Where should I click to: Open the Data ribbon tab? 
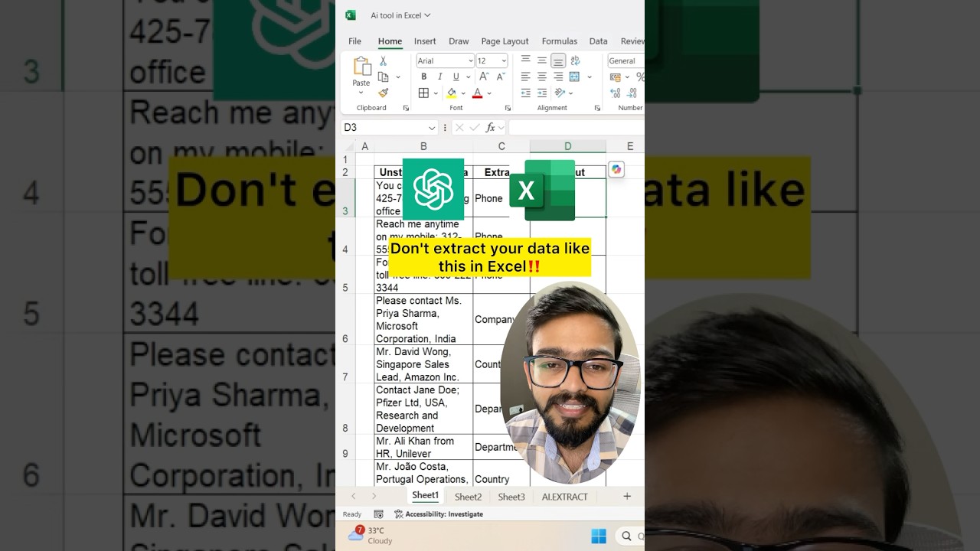click(x=599, y=41)
